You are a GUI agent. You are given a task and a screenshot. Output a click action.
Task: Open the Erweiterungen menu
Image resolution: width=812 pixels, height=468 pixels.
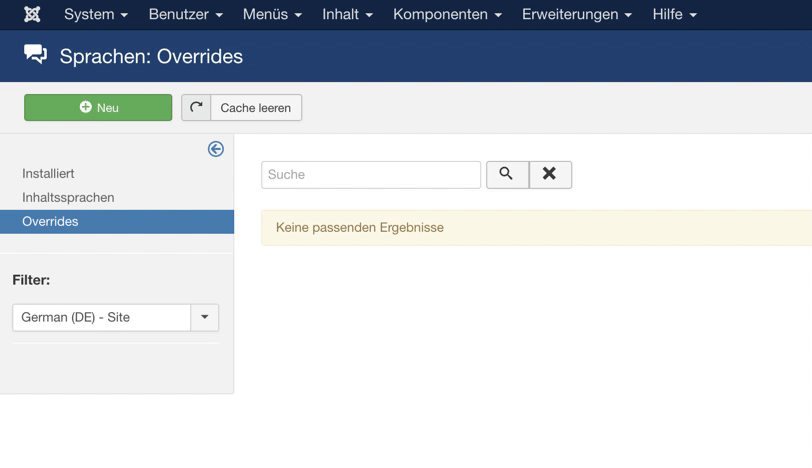click(576, 14)
